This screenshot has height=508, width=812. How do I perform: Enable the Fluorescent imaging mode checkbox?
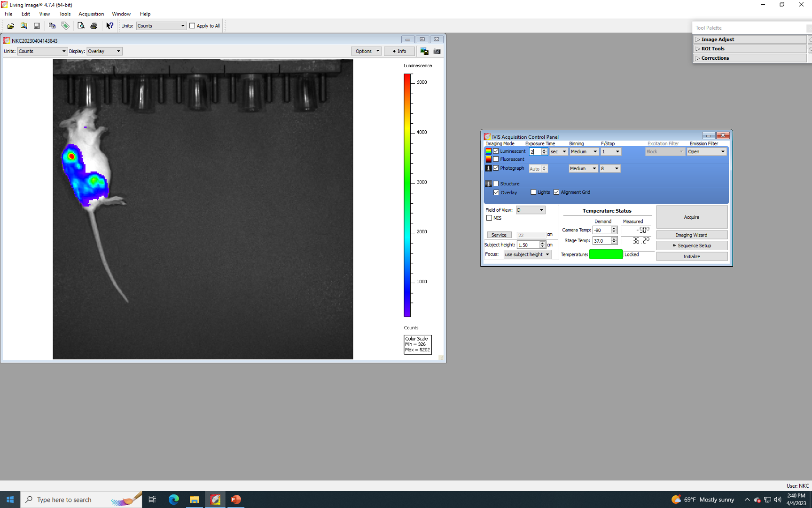tap(496, 159)
